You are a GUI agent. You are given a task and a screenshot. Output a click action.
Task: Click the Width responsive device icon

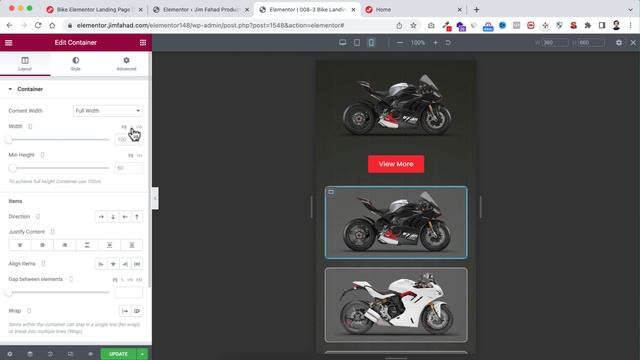click(x=30, y=127)
